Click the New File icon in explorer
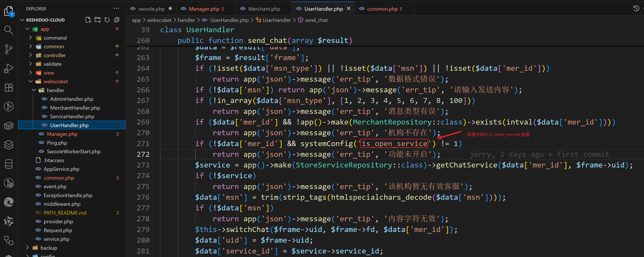 [88, 20]
